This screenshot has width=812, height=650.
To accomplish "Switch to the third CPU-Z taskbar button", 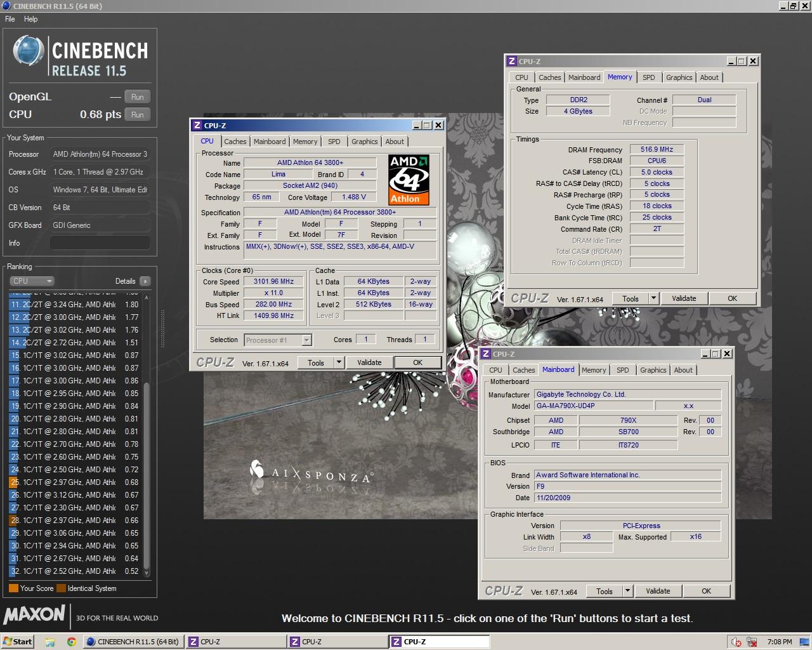I will click(438, 642).
